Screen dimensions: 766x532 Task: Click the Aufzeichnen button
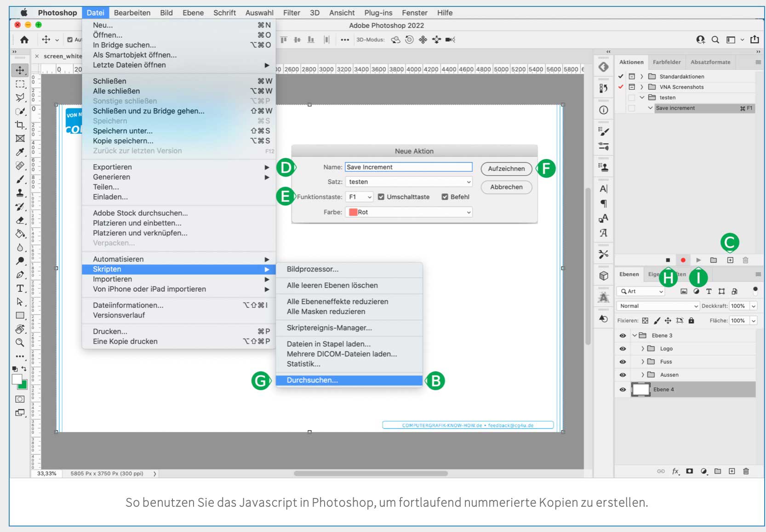click(506, 169)
